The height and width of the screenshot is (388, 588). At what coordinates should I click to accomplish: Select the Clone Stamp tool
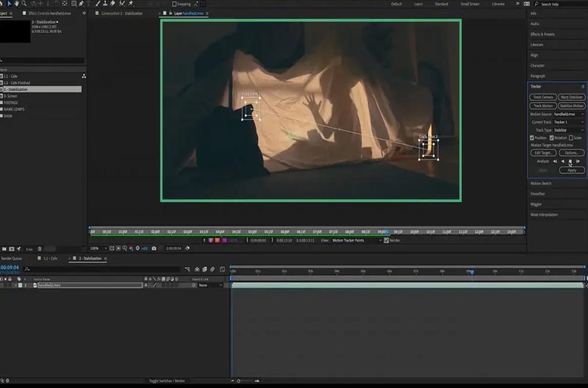105,4
